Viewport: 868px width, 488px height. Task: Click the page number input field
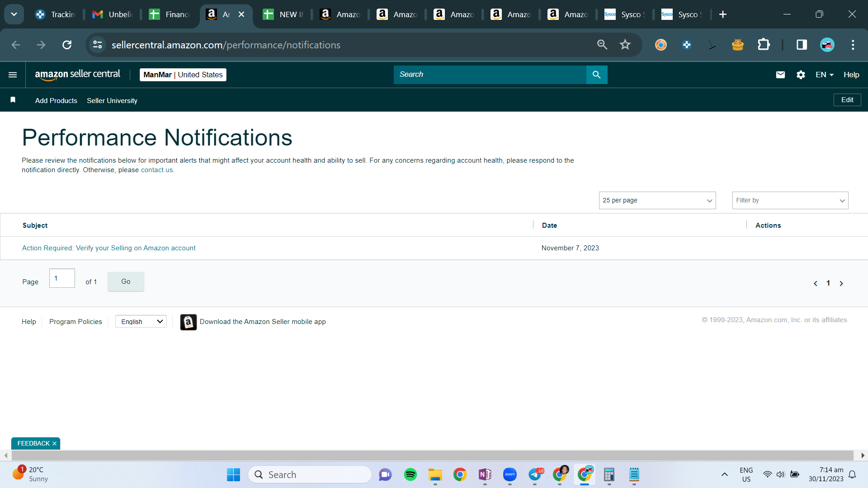click(x=62, y=278)
